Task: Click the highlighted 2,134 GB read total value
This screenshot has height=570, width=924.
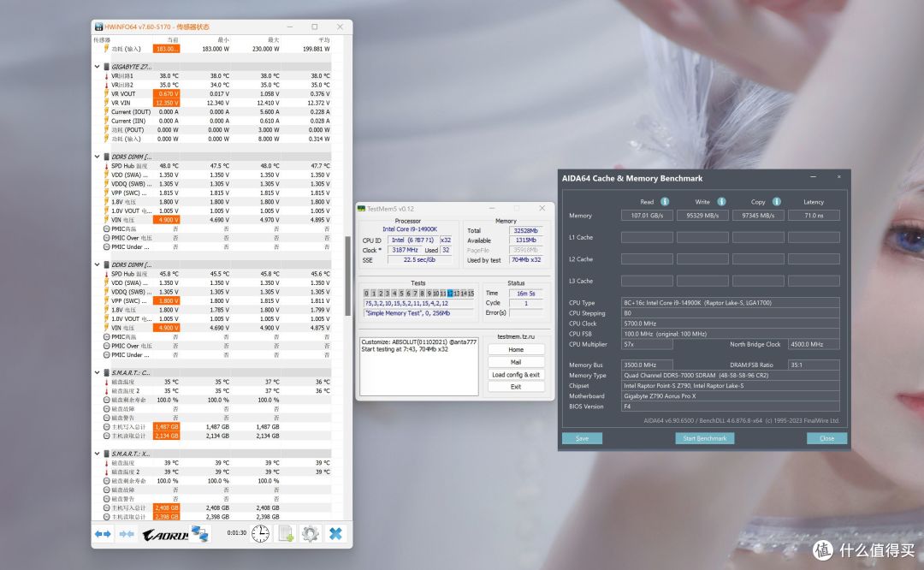Action: (166, 436)
